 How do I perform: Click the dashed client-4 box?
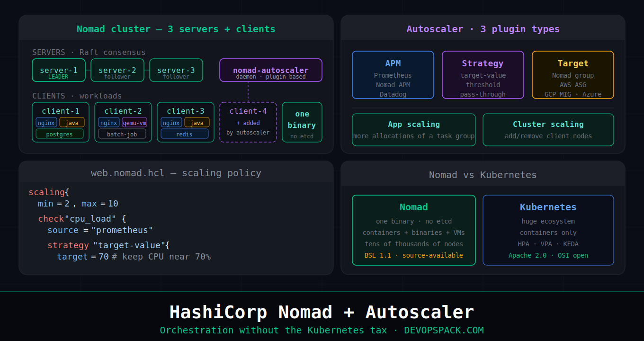[x=248, y=122]
